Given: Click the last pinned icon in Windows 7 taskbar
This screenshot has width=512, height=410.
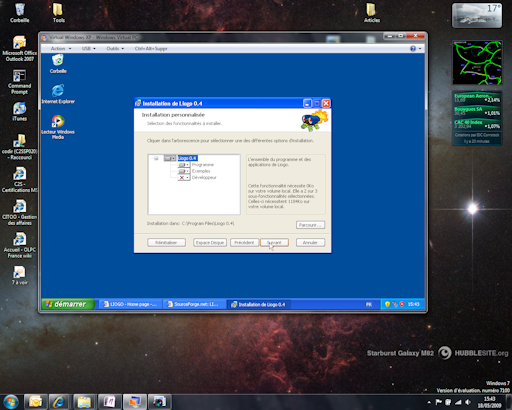Looking at the screenshot, I should (x=159, y=402).
